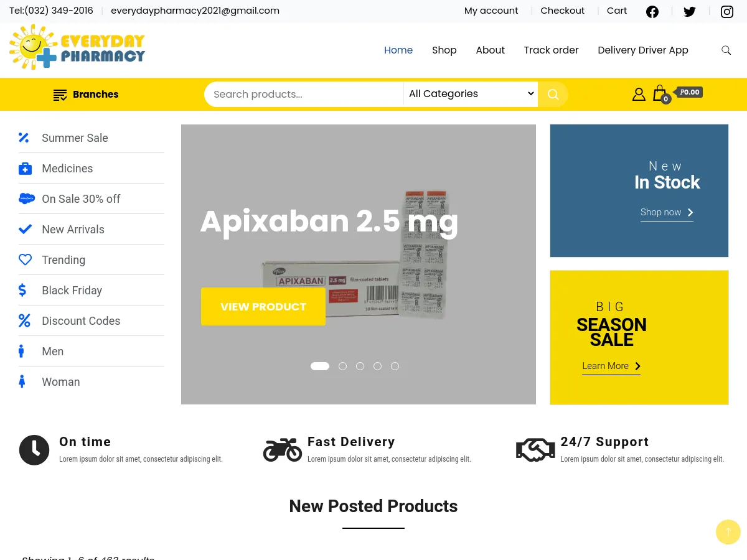The height and width of the screenshot is (560, 747).
Task: Select the Trending heart icon
Action: coord(25,259)
